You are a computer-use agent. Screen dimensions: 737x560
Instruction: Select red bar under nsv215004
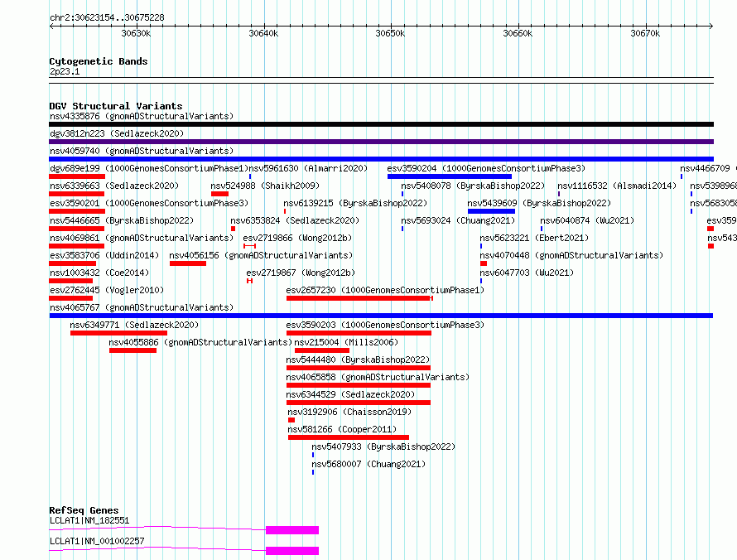pos(322,350)
